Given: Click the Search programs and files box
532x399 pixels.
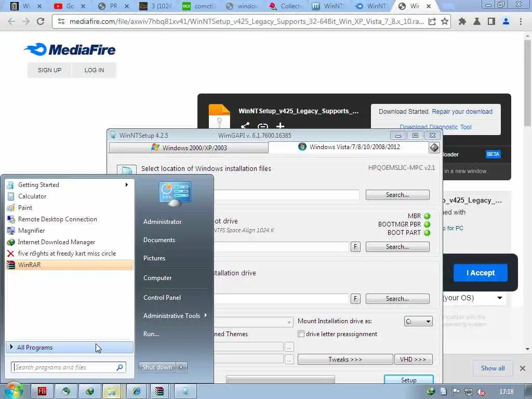Looking at the screenshot, I should click(x=69, y=367).
